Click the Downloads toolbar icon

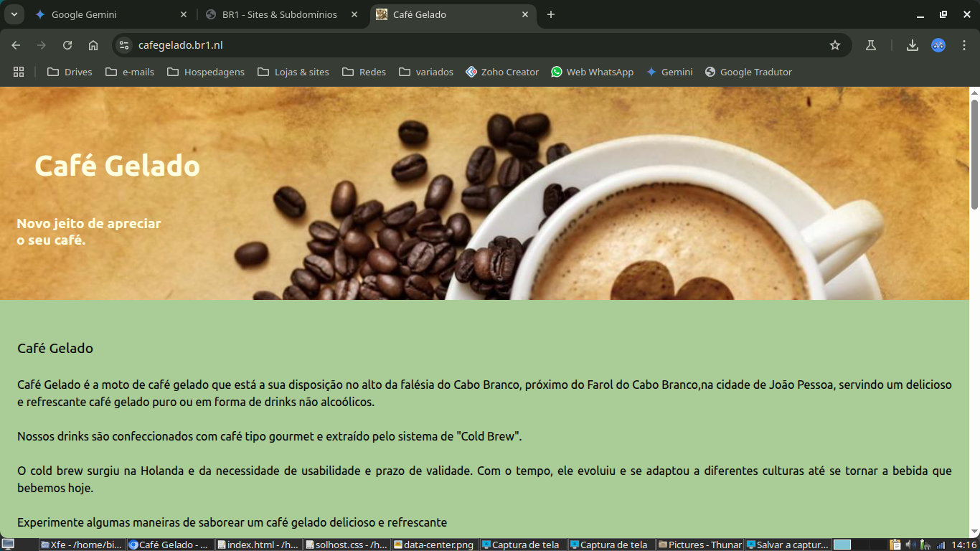[912, 44]
